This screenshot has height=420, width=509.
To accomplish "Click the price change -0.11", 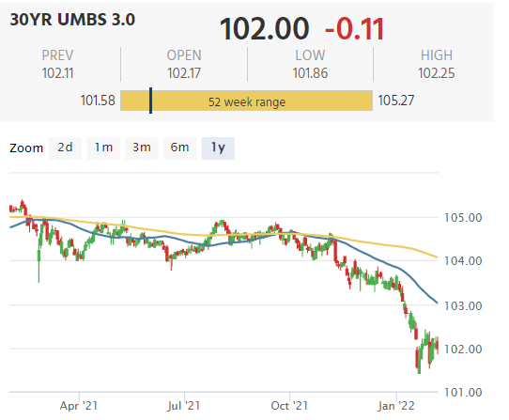I will pos(354,29).
